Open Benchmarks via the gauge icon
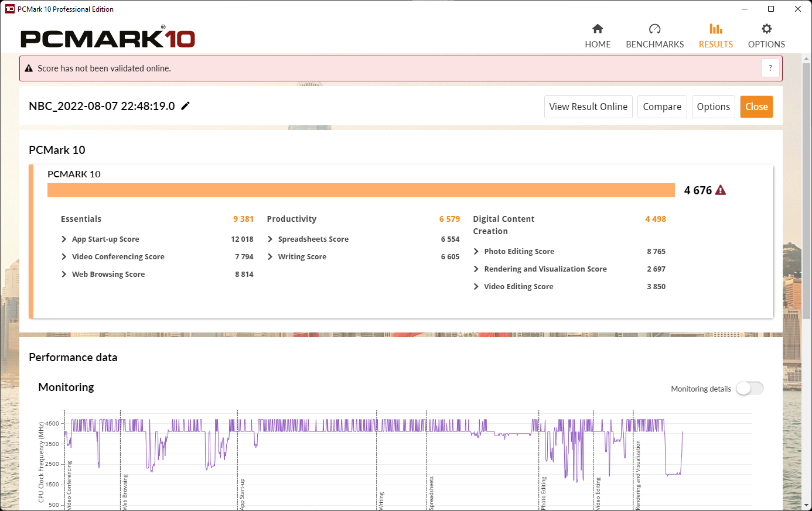The image size is (812, 511). (x=654, y=29)
